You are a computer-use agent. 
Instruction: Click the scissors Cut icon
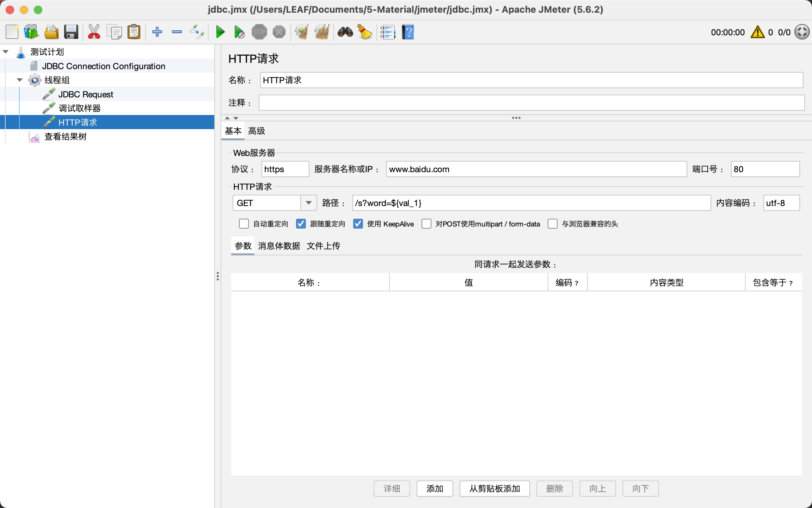(94, 32)
